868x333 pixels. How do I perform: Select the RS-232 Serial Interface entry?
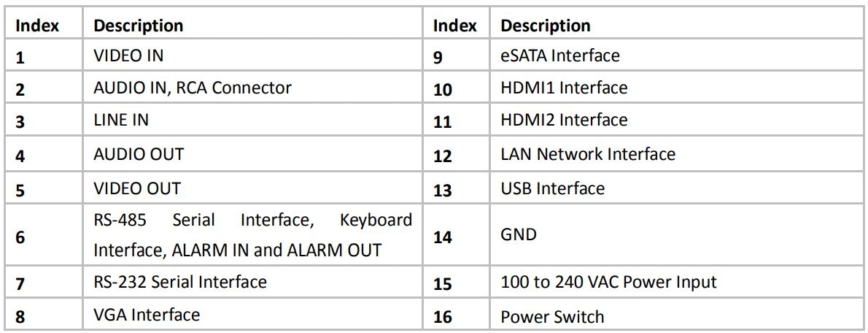tap(180, 282)
